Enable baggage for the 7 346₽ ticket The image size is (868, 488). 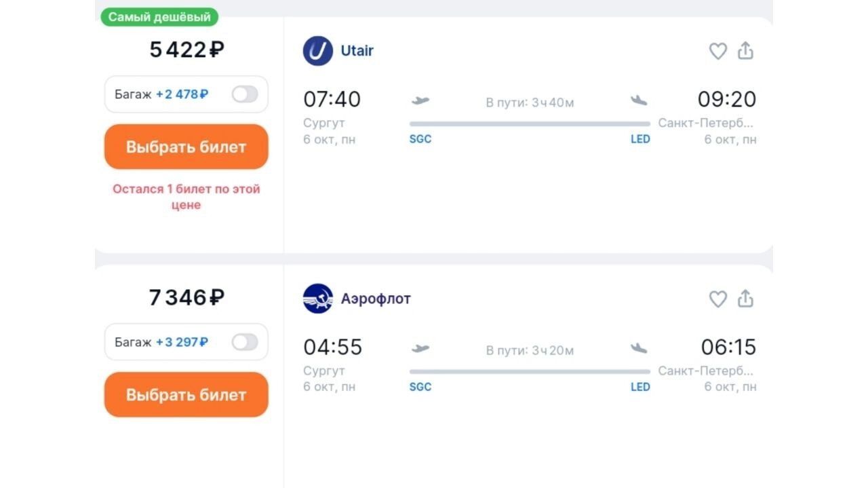244,342
